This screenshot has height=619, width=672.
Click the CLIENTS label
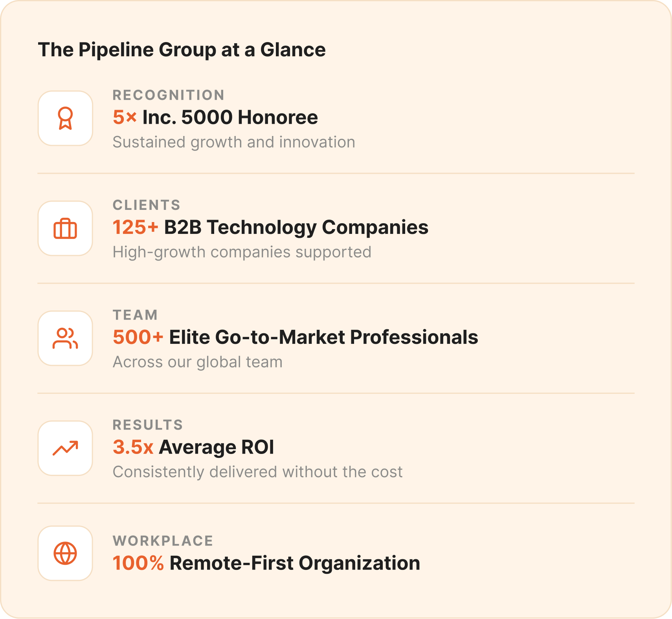pos(147,205)
